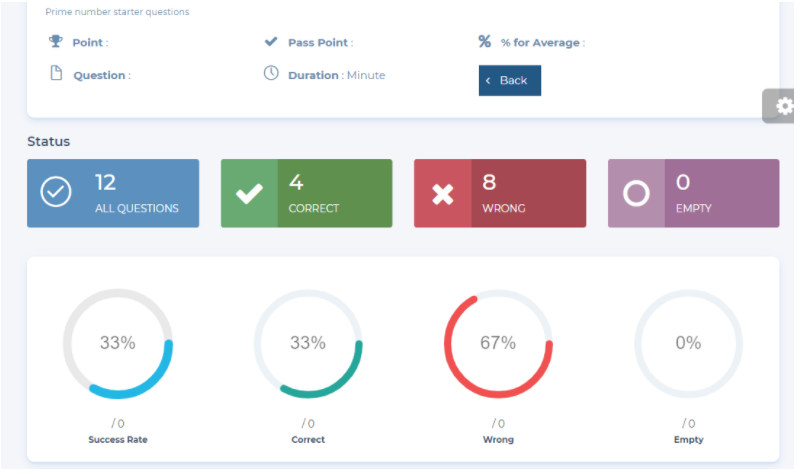The height and width of the screenshot is (474, 812).
Task: Click the red Wrong 67% progress ring
Action: pyautogui.click(x=498, y=343)
